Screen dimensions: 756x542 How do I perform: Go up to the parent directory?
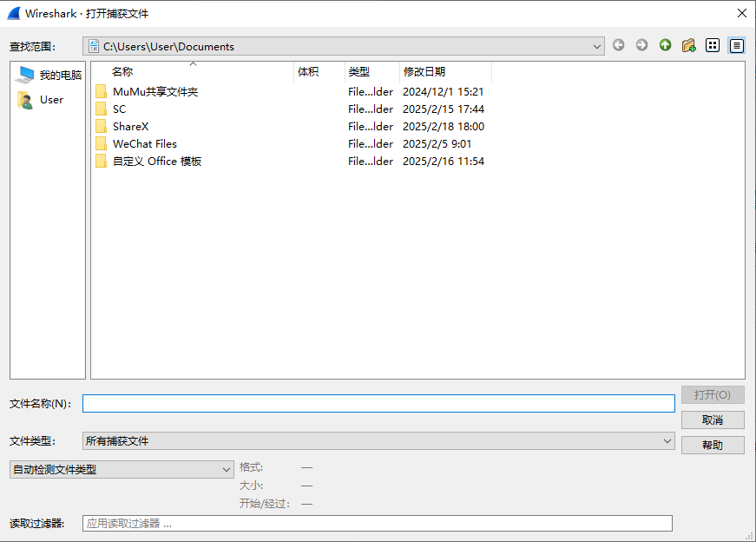click(x=665, y=44)
